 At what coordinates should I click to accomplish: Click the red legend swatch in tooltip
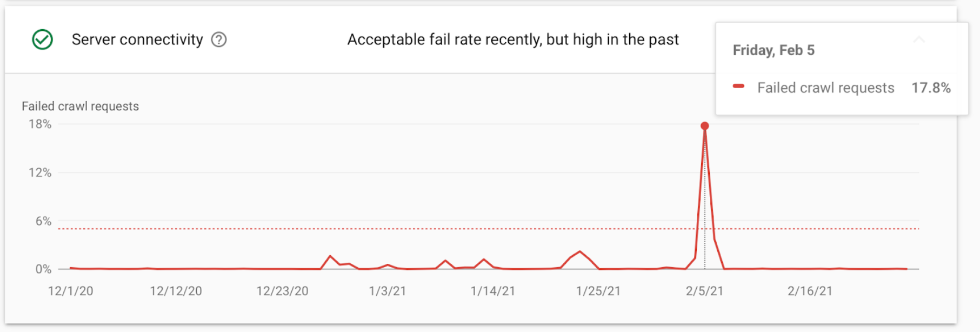pos(738,87)
